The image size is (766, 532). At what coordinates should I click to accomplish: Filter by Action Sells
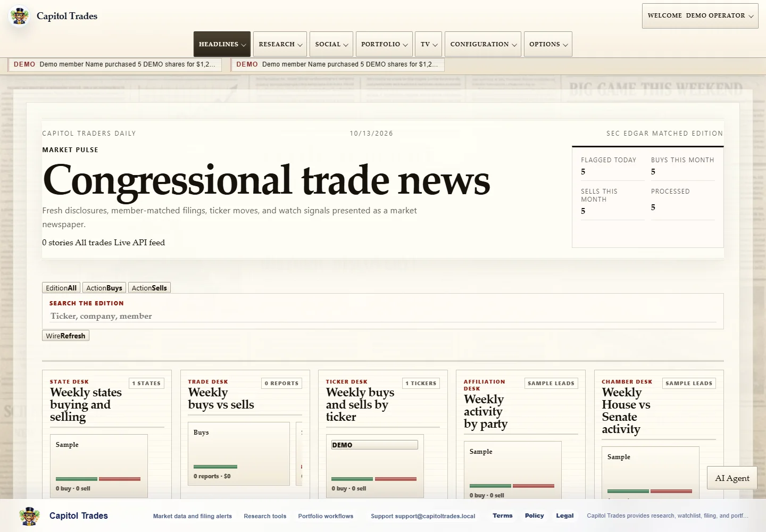tap(149, 288)
